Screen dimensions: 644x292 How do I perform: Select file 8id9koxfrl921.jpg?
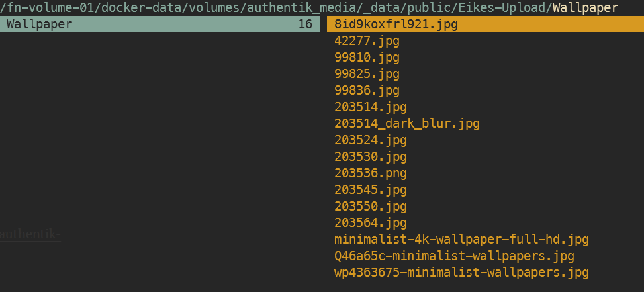coord(485,24)
